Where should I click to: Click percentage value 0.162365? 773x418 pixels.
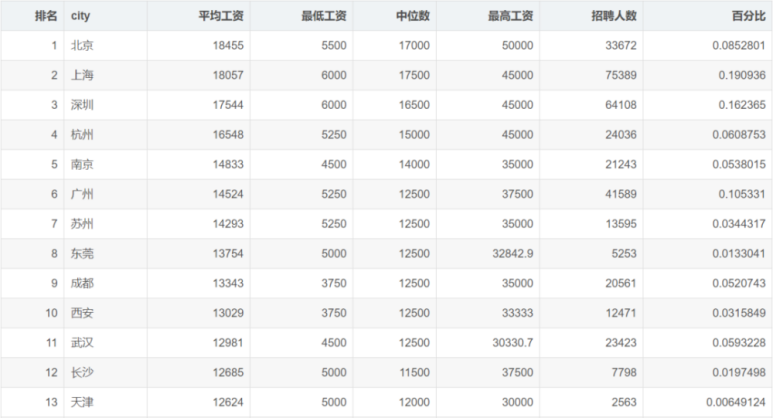click(742, 104)
